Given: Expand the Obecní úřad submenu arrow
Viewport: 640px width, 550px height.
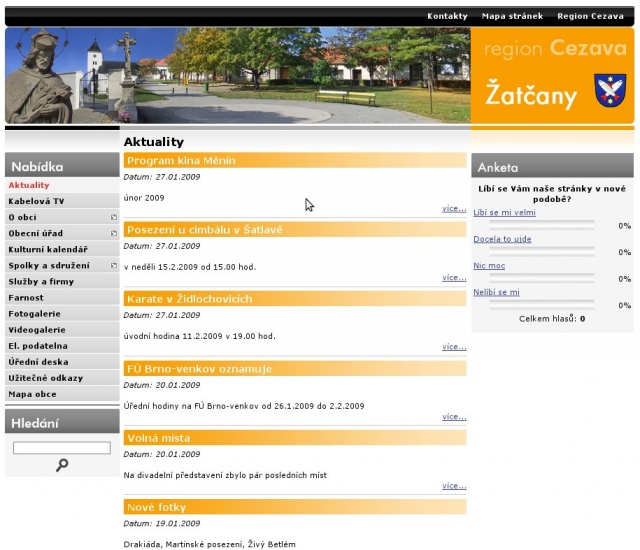Looking at the screenshot, I should click(x=114, y=233).
